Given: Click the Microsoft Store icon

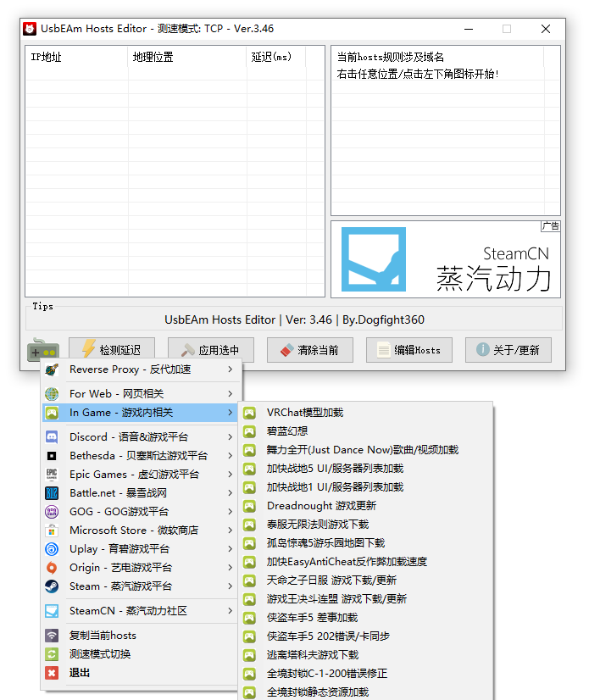Looking at the screenshot, I should [52, 531].
